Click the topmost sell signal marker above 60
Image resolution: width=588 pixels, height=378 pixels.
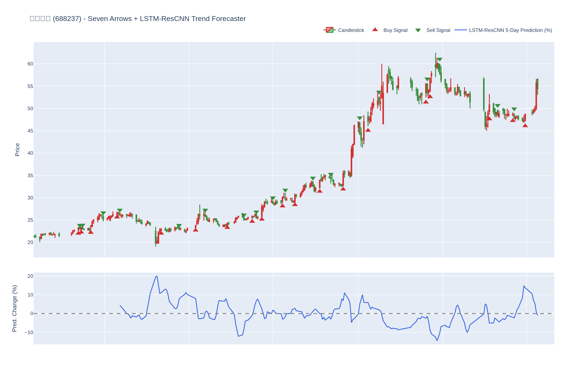(x=440, y=60)
